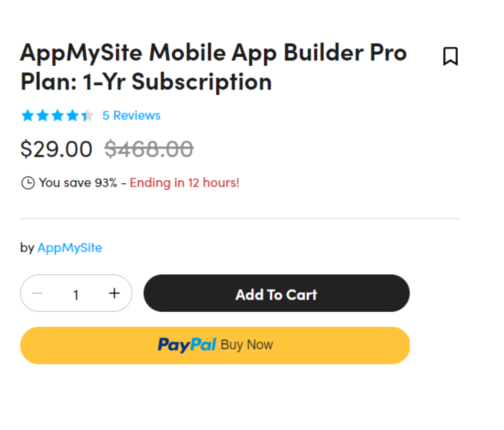Click the half-filled fifth rating star
504x430 pixels.
point(87,115)
